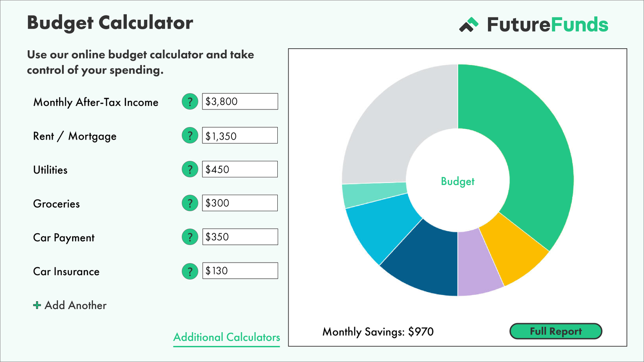Select the Rent / Mortgage amount box

[240, 135]
